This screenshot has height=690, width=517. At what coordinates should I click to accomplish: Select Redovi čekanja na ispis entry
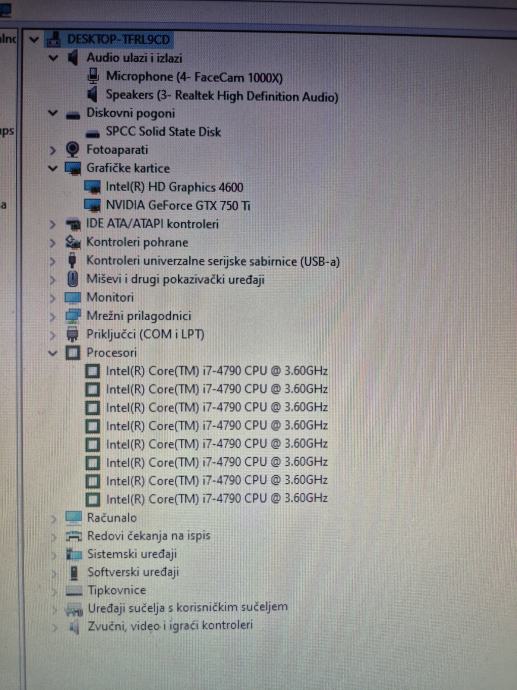point(148,536)
